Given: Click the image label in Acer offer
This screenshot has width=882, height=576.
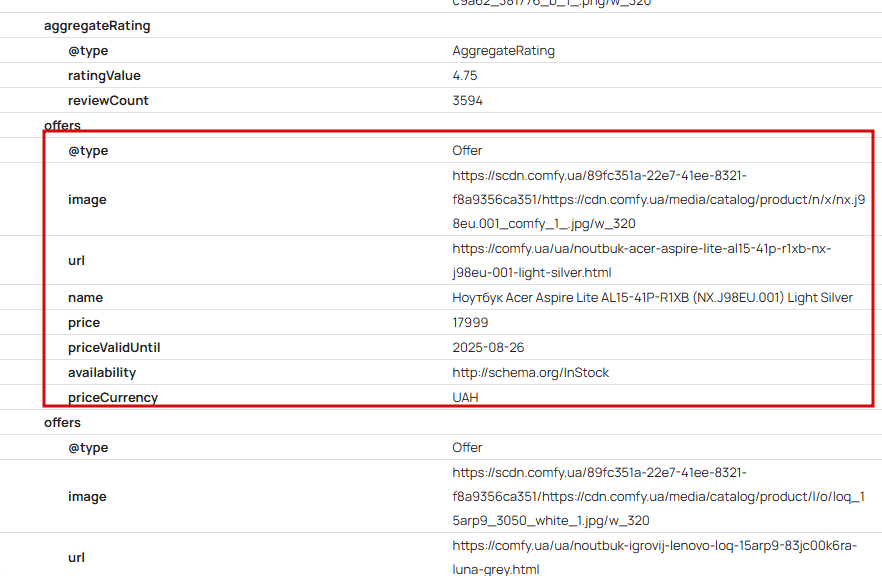Looking at the screenshot, I should 87,200.
